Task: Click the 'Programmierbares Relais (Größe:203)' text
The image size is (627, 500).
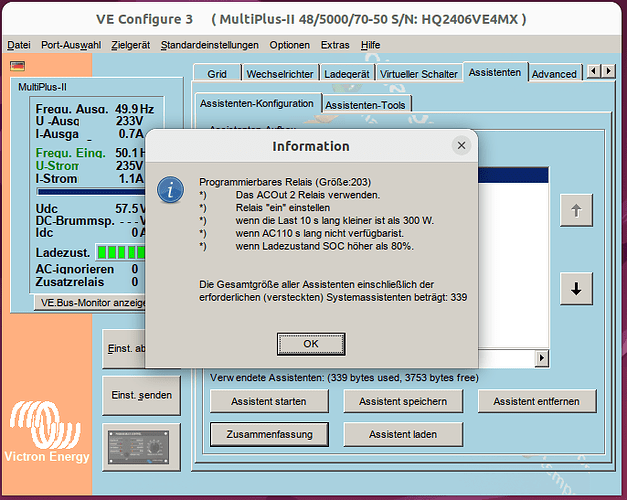Action: coord(285,182)
